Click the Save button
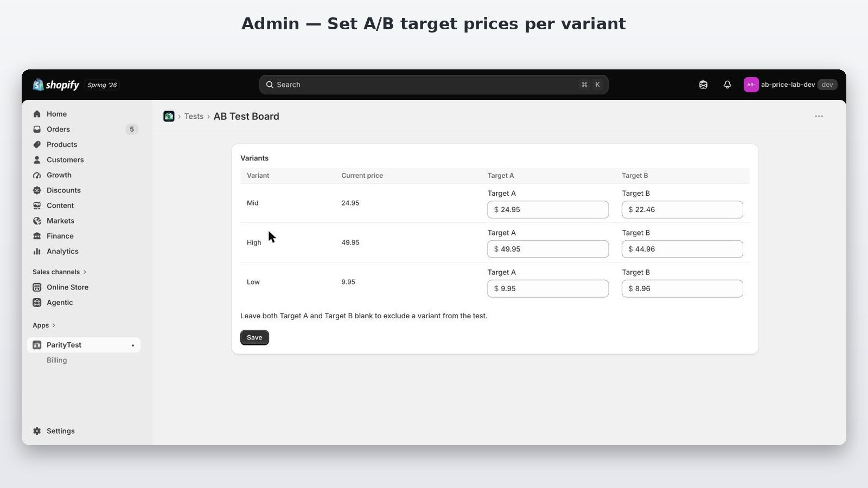 [254, 337]
